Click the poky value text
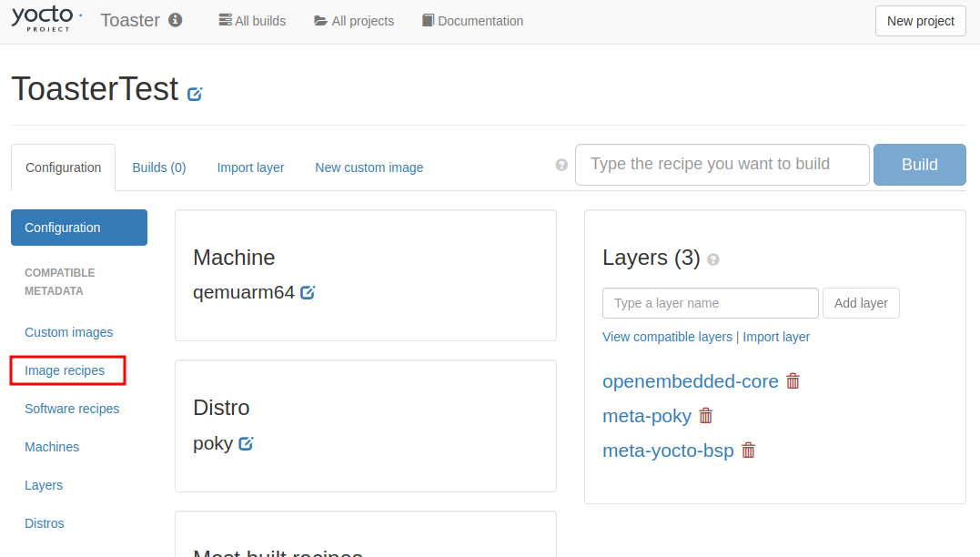This screenshot has width=980, height=557. click(213, 443)
